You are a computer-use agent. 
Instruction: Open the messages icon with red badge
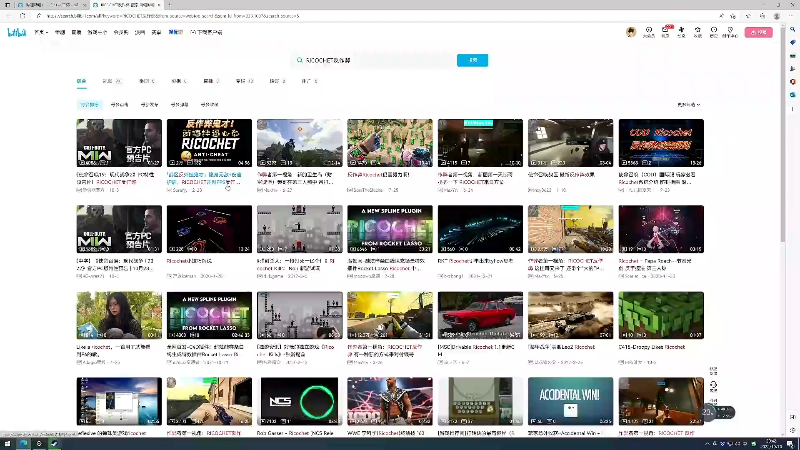[x=665, y=32]
